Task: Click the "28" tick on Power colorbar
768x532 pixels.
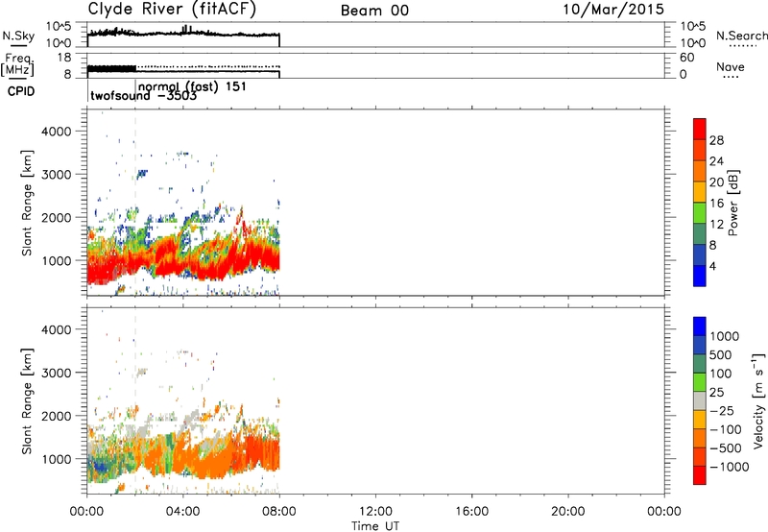Action: (x=716, y=140)
